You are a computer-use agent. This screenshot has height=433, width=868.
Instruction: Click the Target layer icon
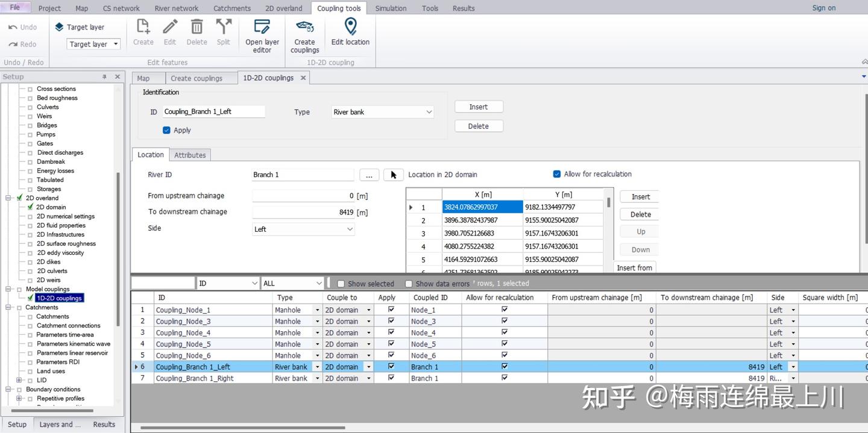pos(58,26)
